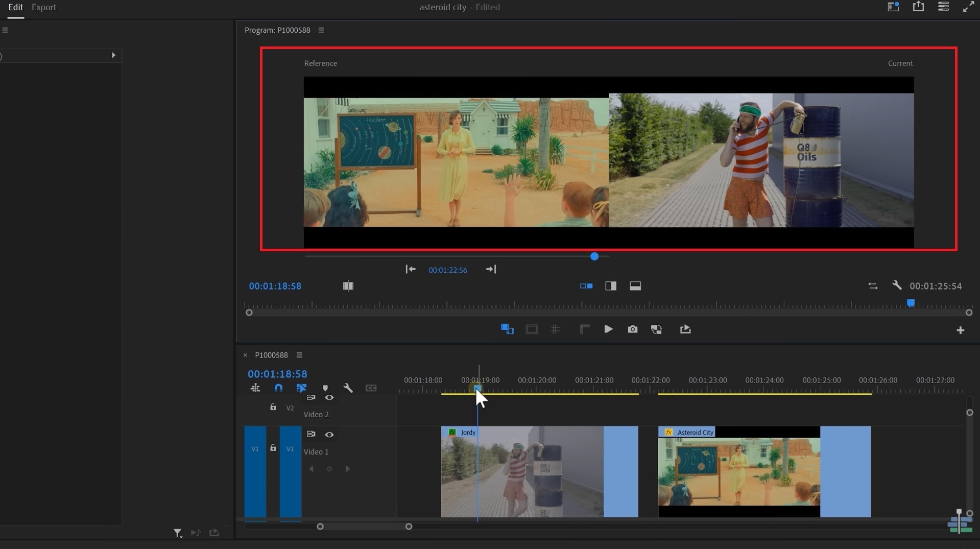
Task: Hide the Video 1 track output
Action: [329, 435]
